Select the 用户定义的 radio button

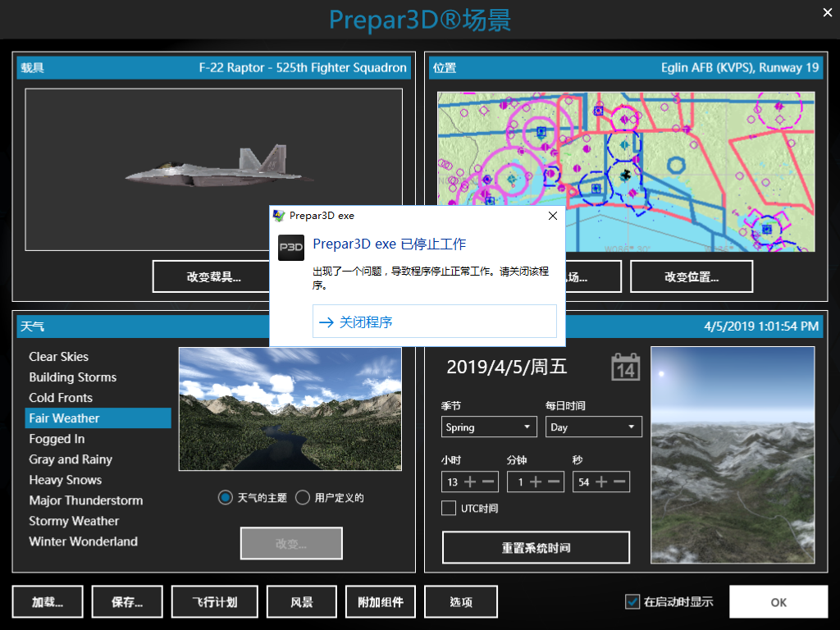303,498
